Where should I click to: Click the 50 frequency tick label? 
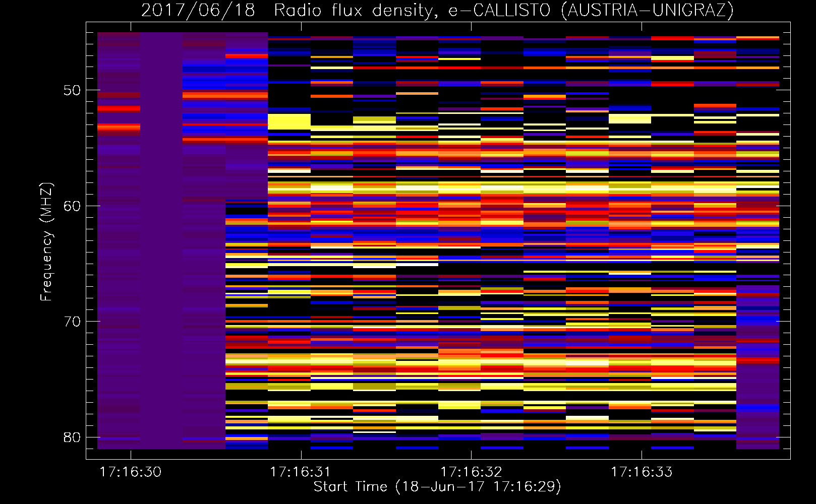[x=72, y=90]
